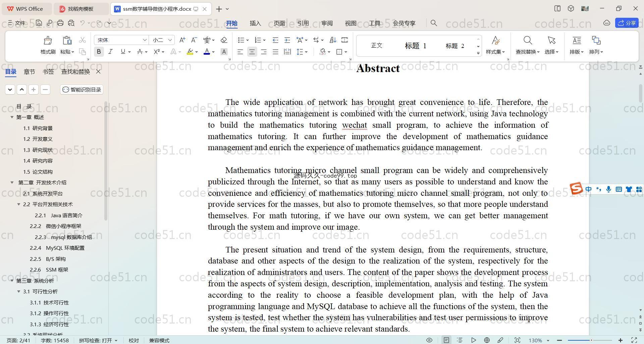This screenshot has width=644, height=344.
Task: Collapse 3.1 可行性分析 node
Action: click(x=19, y=291)
